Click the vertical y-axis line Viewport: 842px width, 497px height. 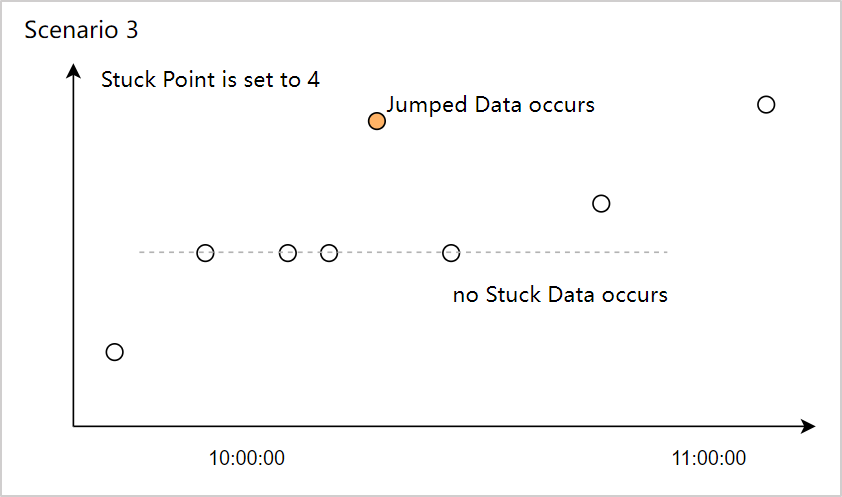click(73, 250)
